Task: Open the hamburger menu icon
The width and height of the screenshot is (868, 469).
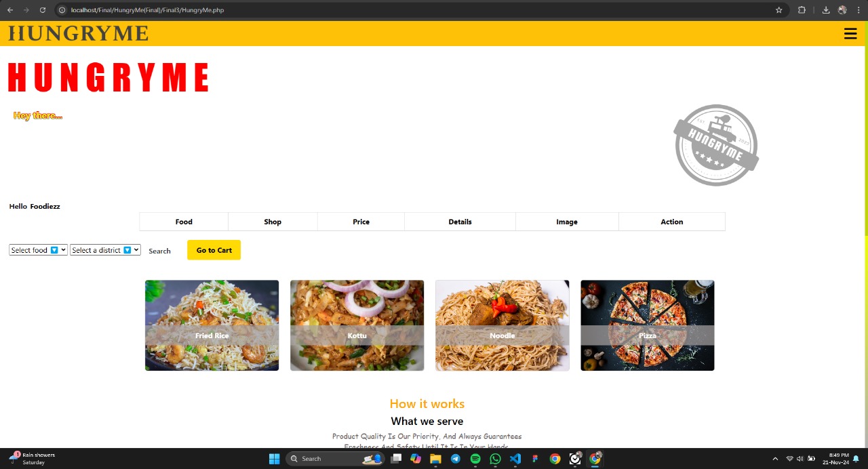Action: pos(850,34)
